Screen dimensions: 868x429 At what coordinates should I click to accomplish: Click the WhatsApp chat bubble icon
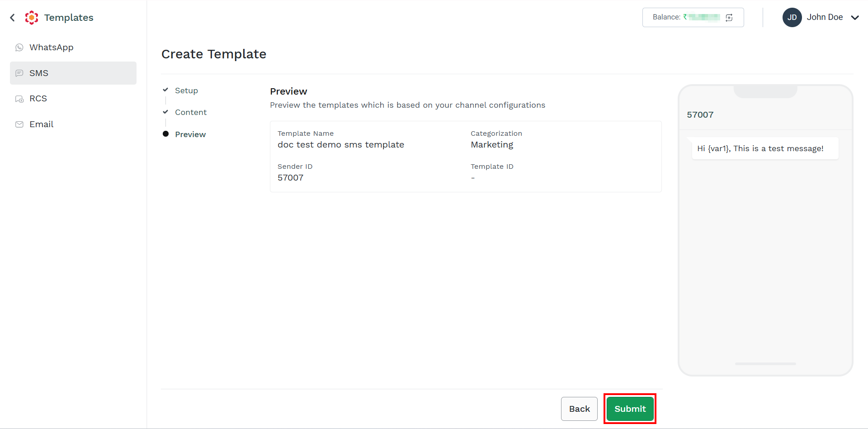point(19,48)
